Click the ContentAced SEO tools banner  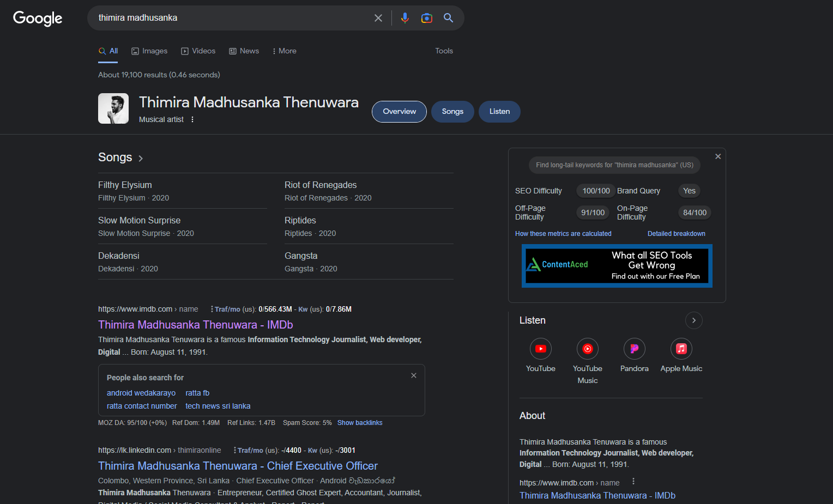click(x=617, y=265)
